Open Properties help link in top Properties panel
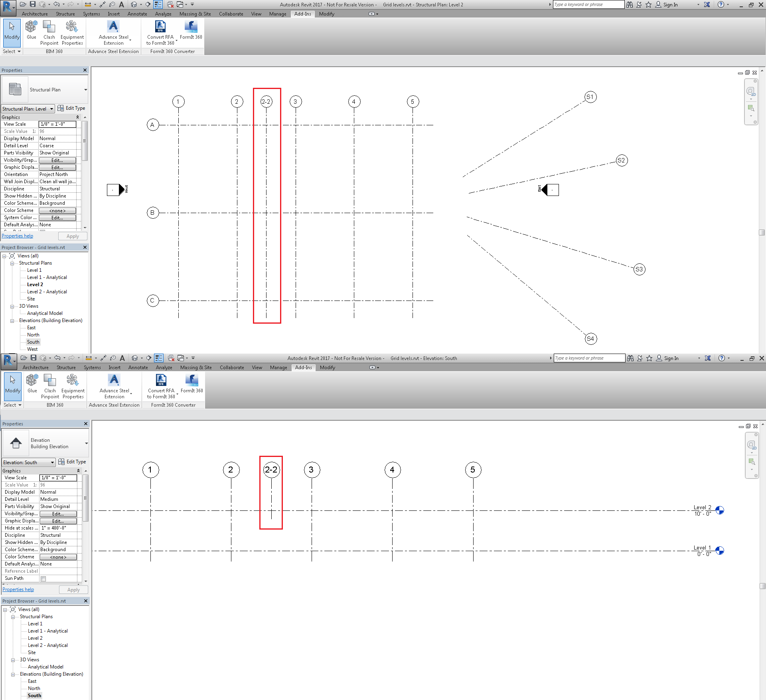The height and width of the screenshot is (700, 766). pos(18,236)
